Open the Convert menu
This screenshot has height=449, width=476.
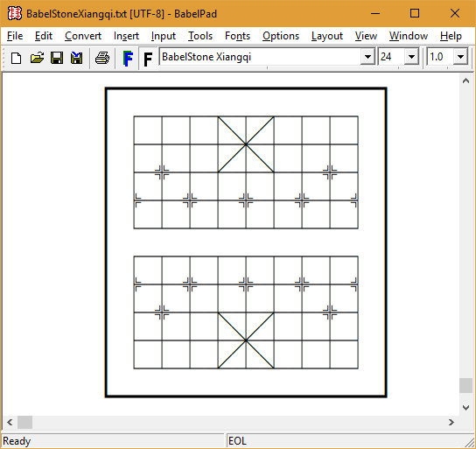click(x=83, y=36)
